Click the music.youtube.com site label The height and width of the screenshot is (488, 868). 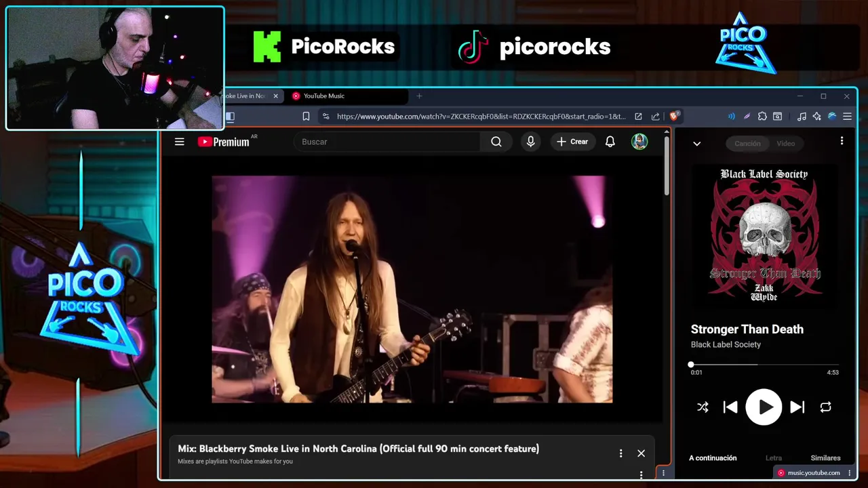pyautogui.click(x=814, y=473)
